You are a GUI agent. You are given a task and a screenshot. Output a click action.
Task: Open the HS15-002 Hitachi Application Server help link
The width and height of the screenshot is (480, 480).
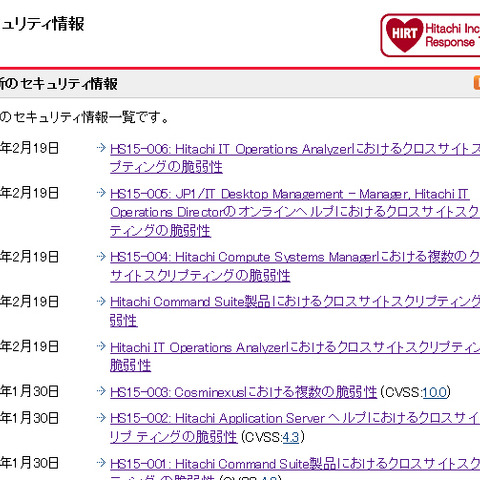click(x=295, y=427)
